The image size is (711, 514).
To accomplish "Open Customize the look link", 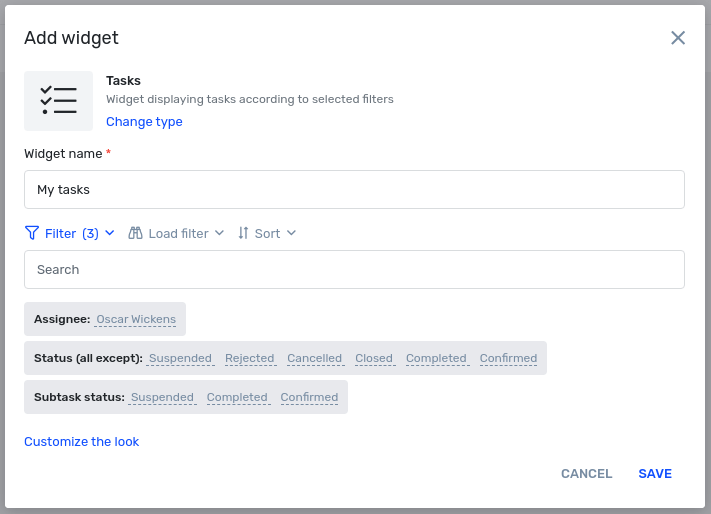I will (82, 441).
